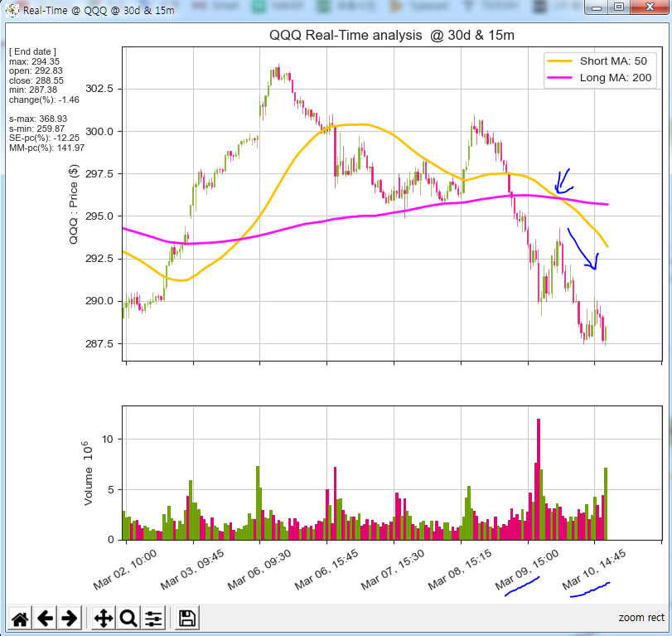Open the Configure subplots sliders icon
This screenshot has height=636, width=672.
click(x=153, y=618)
